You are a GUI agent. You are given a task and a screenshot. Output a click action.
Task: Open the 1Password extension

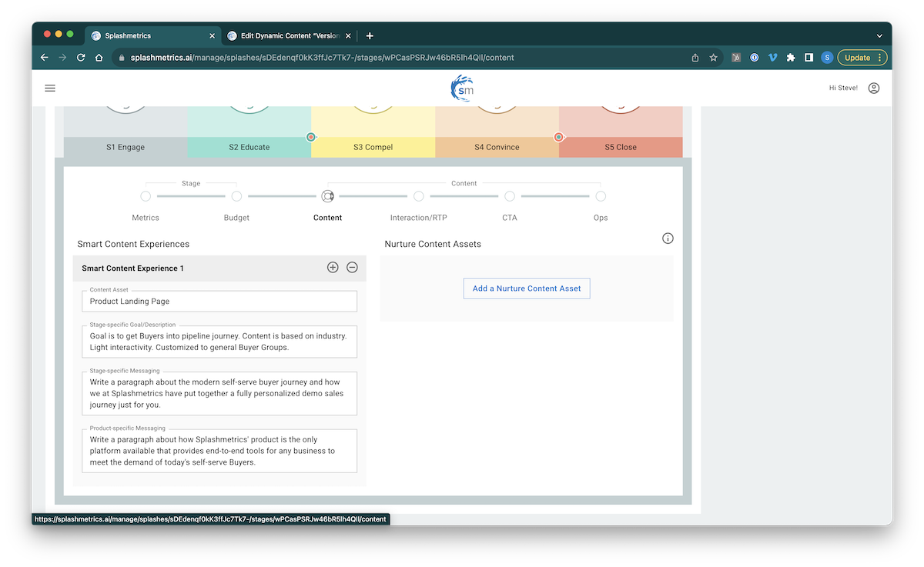[x=755, y=58]
